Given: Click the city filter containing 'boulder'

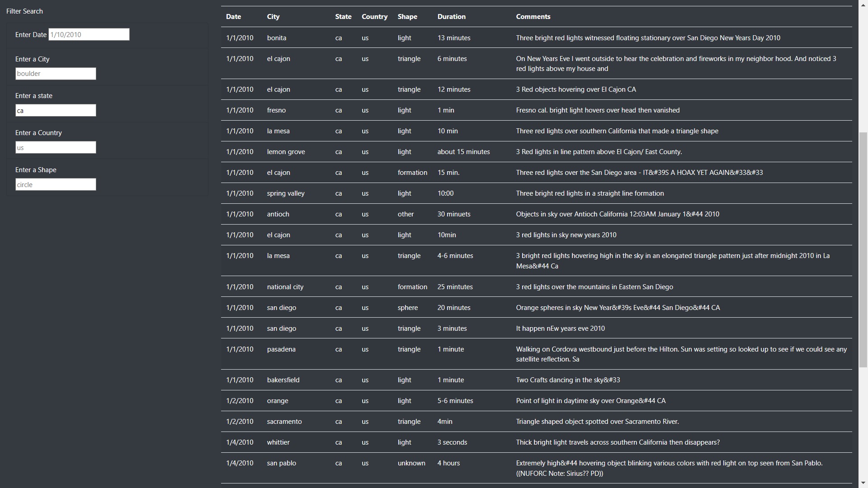Looking at the screenshot, I should (x=56, y=74).
